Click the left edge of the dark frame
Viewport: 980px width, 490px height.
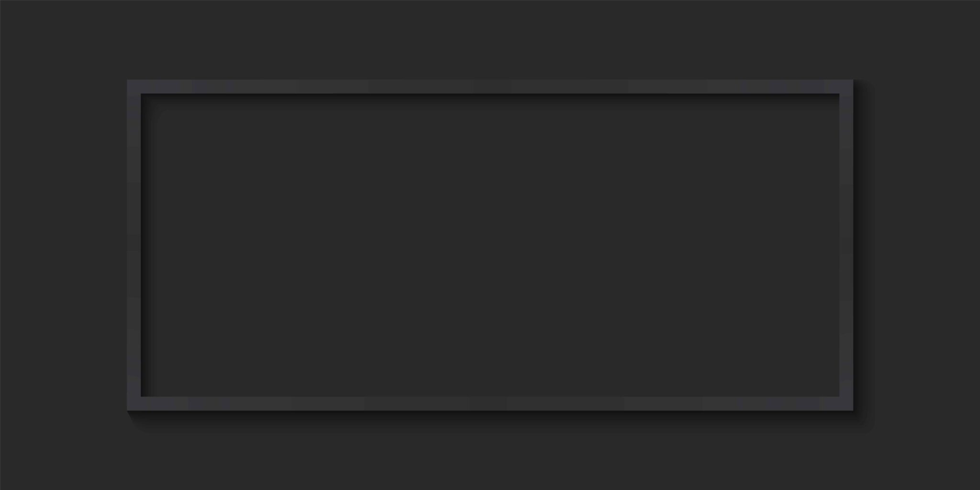click(134, 245)
